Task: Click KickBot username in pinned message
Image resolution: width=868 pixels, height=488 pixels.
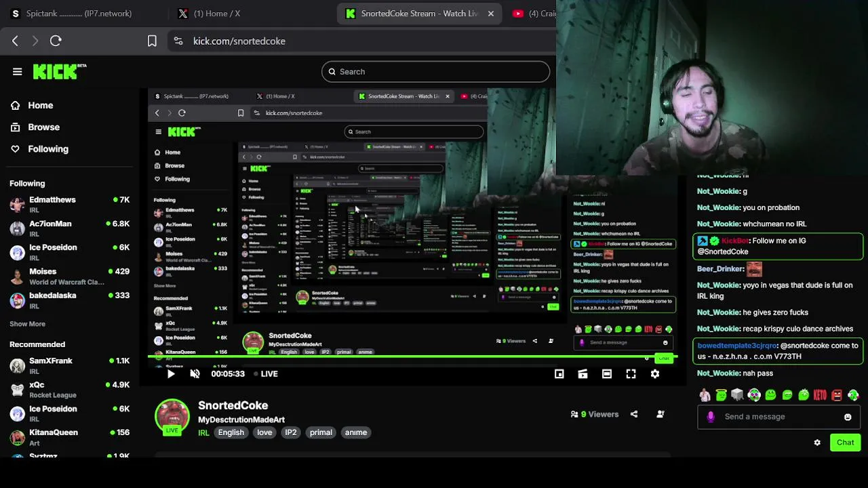Action: (736, 241)
